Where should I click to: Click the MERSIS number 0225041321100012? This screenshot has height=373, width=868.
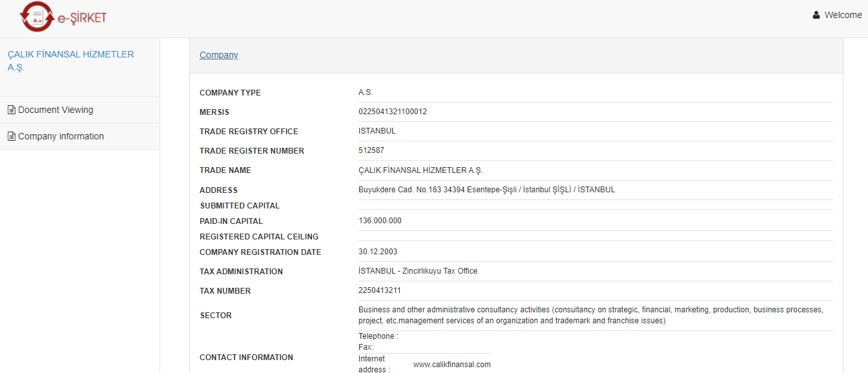point(393,112)
